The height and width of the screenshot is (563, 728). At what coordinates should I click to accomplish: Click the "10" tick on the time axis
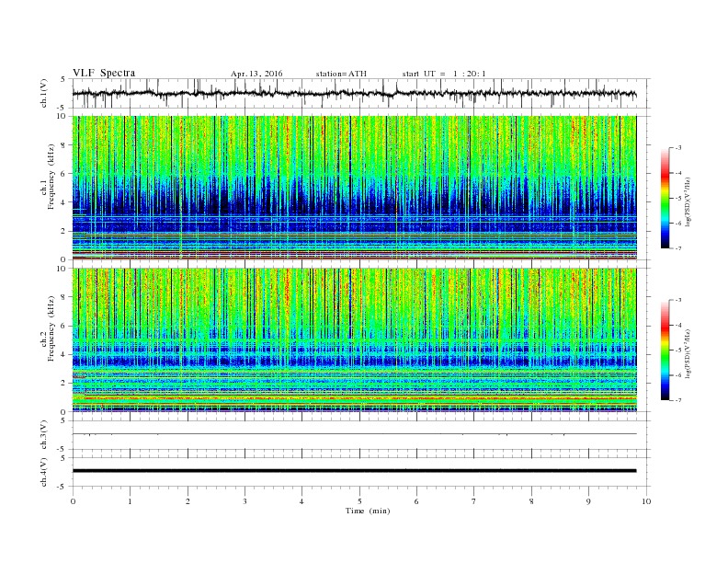[x=646, y=501]
